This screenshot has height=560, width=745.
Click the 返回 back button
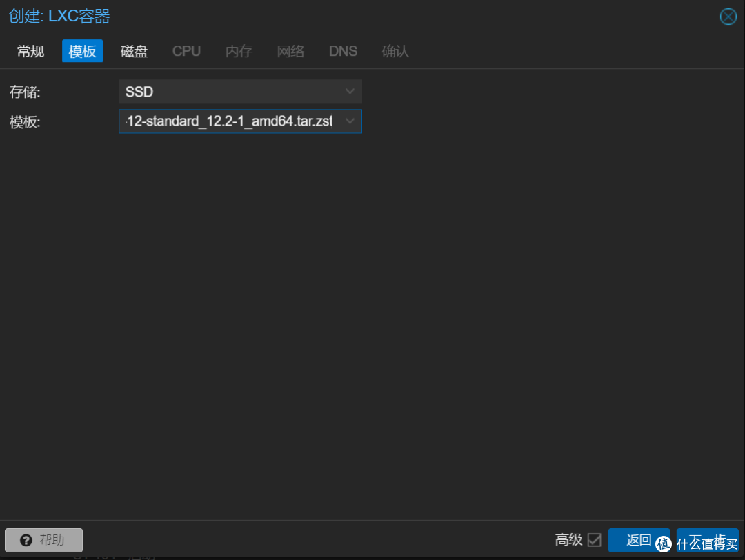coord(639,540)
